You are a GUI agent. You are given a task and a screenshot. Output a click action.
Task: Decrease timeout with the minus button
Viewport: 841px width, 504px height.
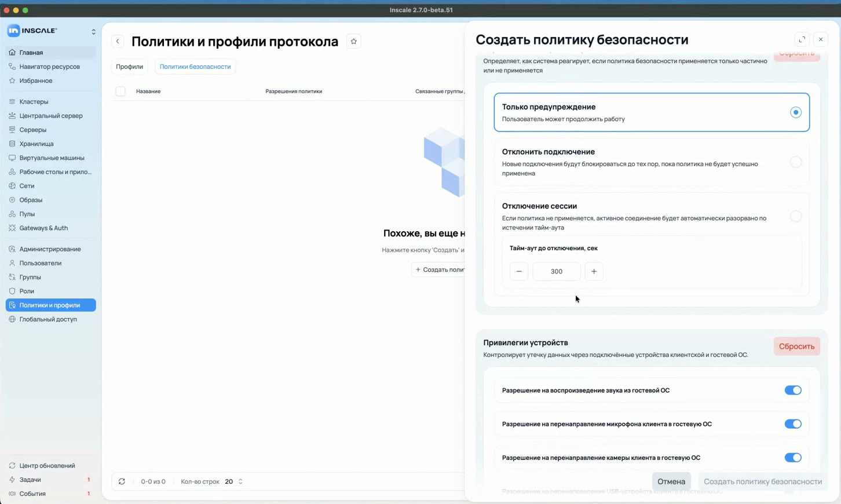[x=519, y=271]
